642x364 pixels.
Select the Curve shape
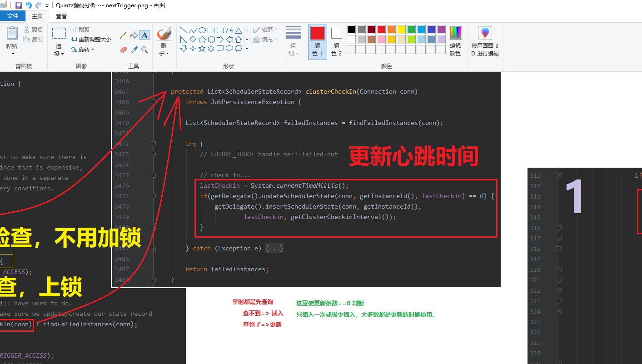(193, 30)
